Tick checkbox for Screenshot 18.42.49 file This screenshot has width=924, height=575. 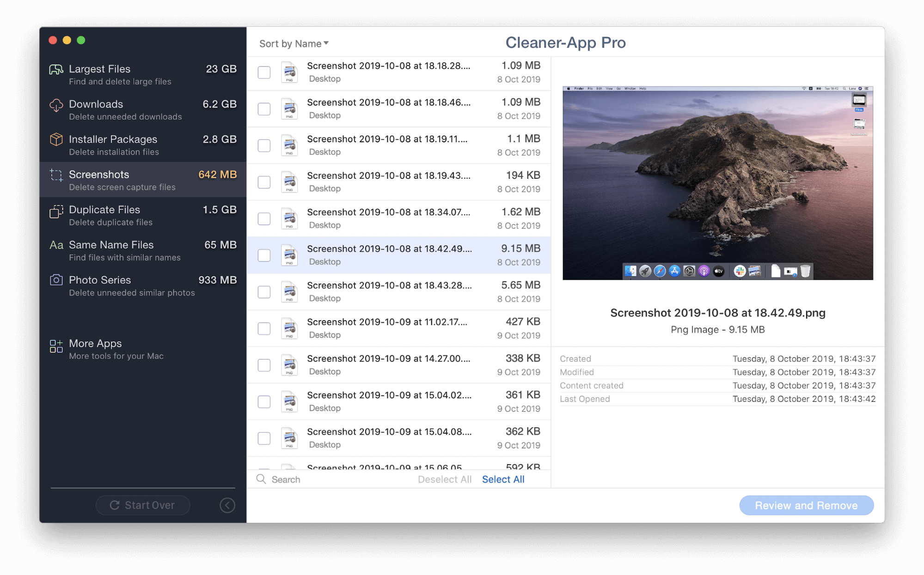pos(264,255)
